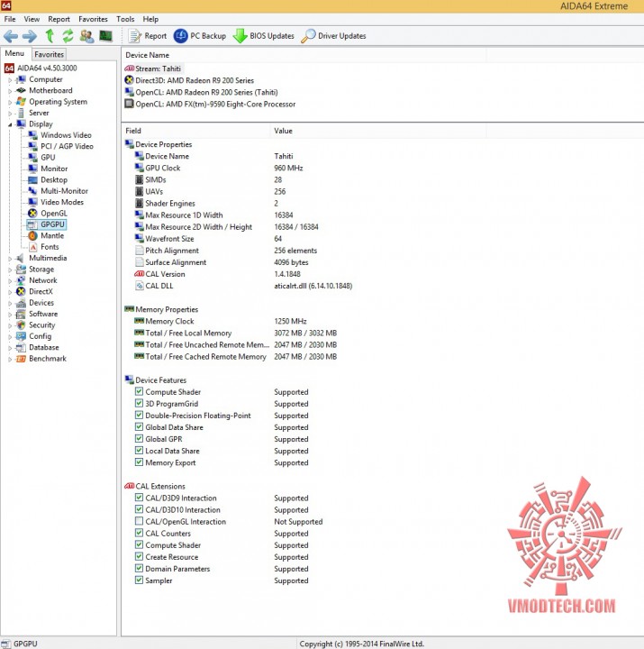Select the Benchmark tree item
The image size is (644, 649).
[48, 359]
